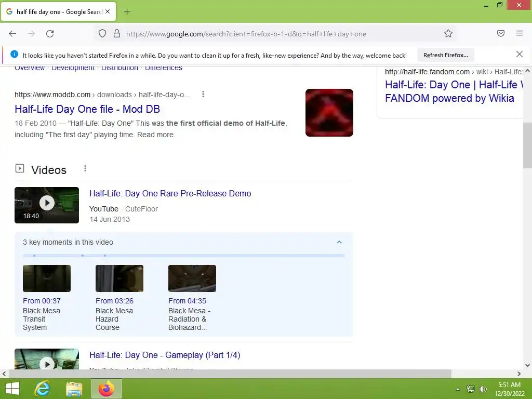Viewport: 532px width, 399px height.
Task: Open a new tab with the plus button
Action: pos(127,12)
